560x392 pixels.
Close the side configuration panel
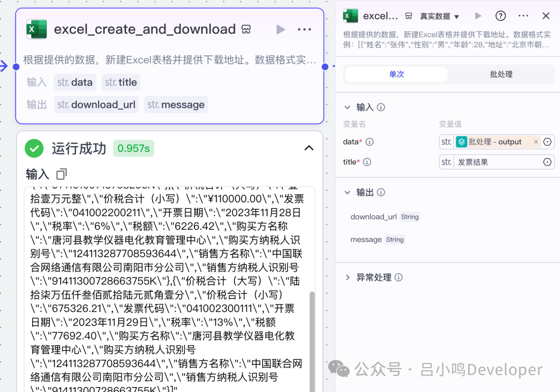[x=545, y=16]
